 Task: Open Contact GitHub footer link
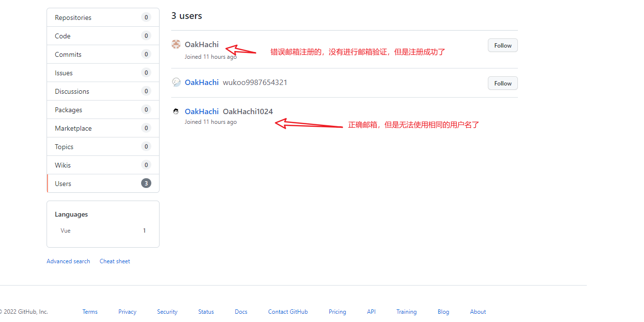288,312
